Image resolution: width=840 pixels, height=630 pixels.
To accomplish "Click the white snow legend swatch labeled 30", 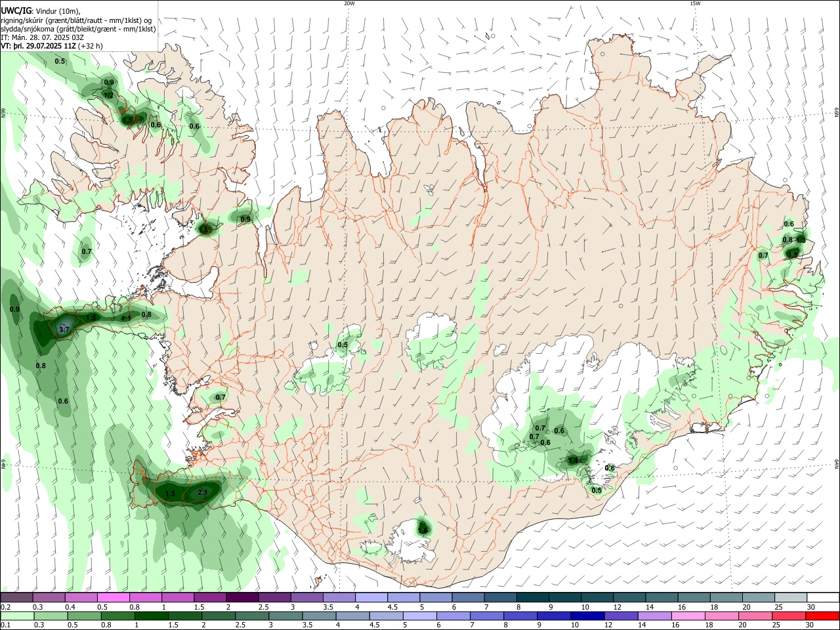I will click(x=824, y=597).
